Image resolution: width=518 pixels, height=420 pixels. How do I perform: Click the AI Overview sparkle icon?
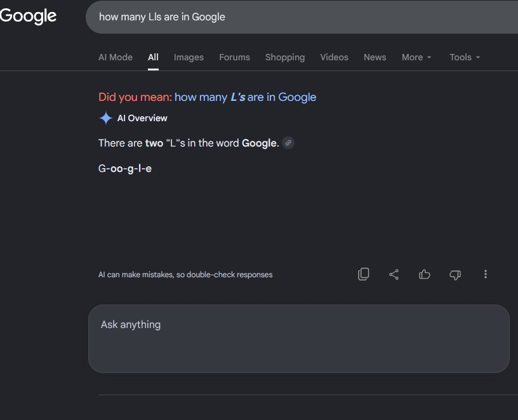click(106, 118)
